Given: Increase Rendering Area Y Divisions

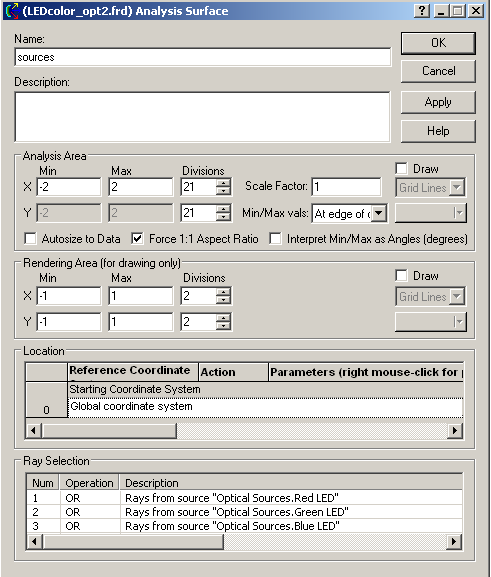Looking at the screenshot, I should point(223,317).
